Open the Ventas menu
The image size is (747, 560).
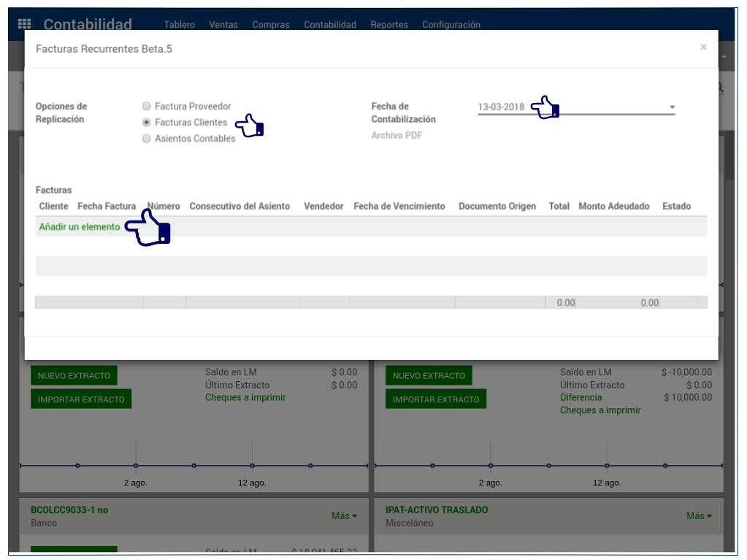point(223,25)
